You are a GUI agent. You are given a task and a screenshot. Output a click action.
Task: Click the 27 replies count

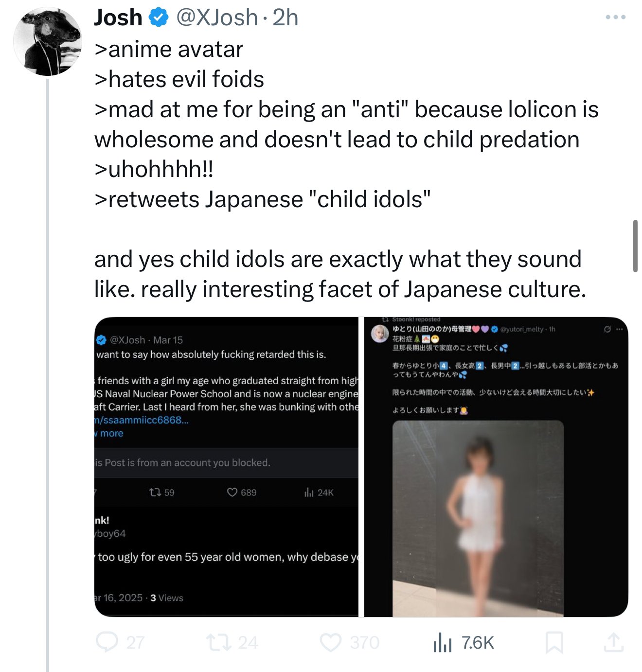click(135, 642)
